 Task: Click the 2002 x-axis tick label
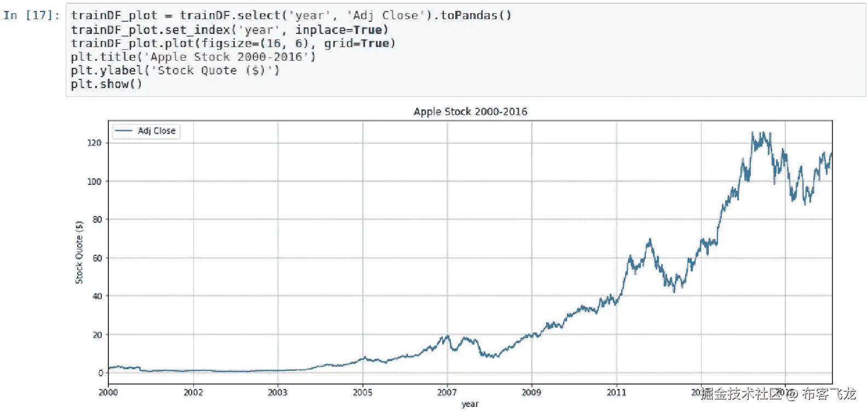pos(193,392)
